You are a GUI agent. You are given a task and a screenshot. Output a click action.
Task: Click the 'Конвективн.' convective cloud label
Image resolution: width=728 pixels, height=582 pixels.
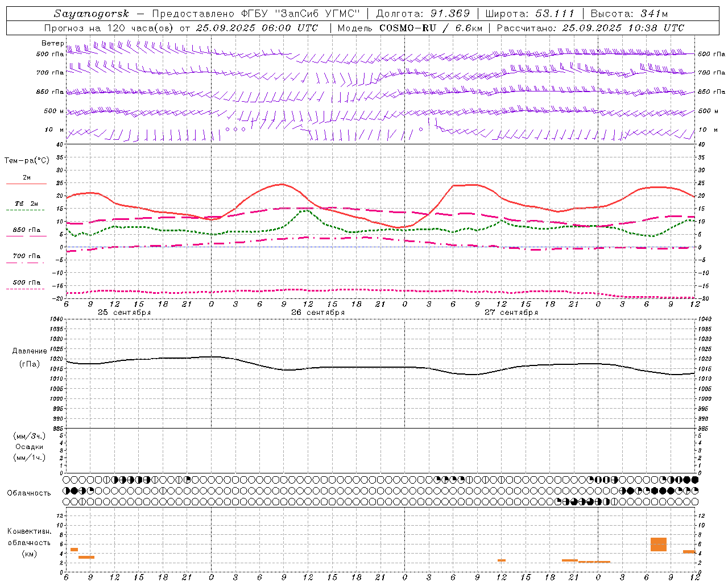(x=30, y=531)
